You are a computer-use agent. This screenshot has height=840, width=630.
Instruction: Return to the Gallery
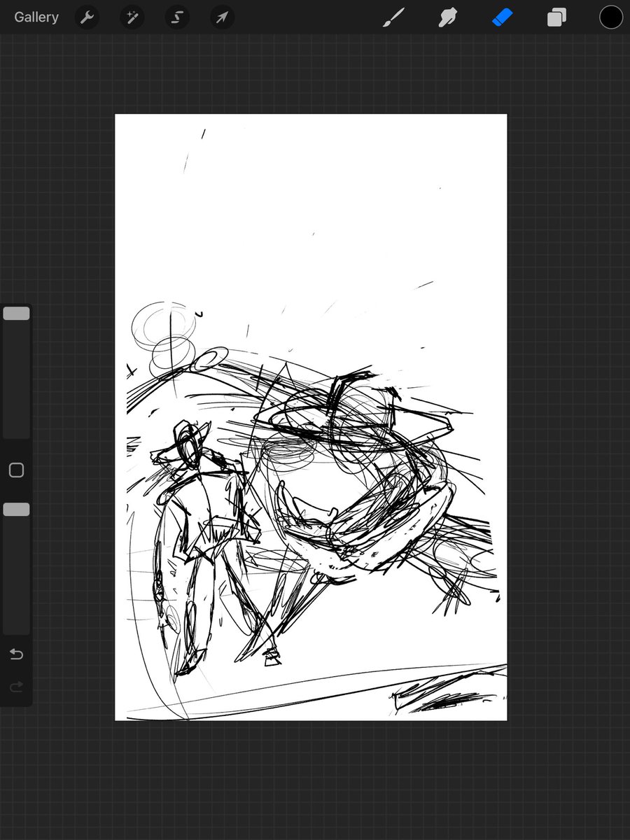[x=36, y=17]
